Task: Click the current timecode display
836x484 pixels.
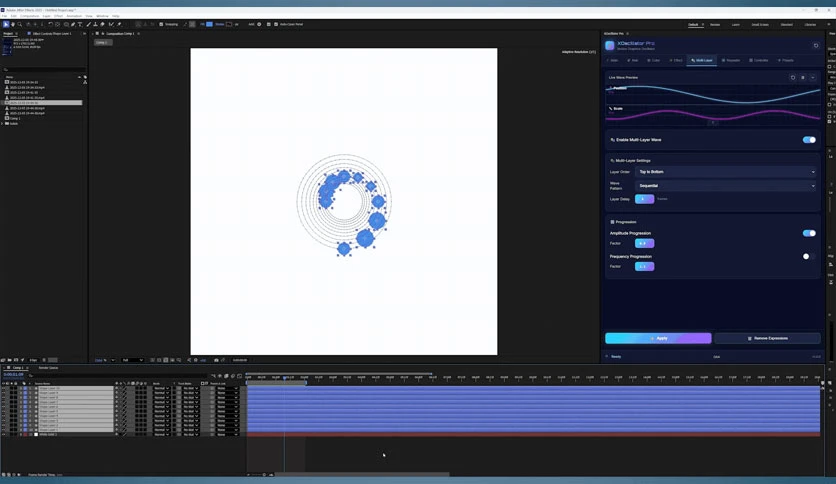Action: tap(13, 374)
